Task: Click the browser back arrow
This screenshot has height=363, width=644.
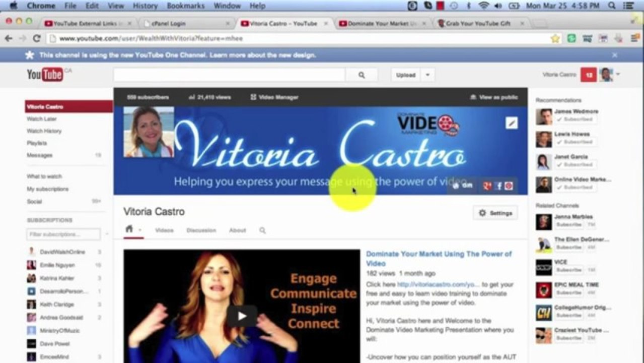Action: (9, 38)
